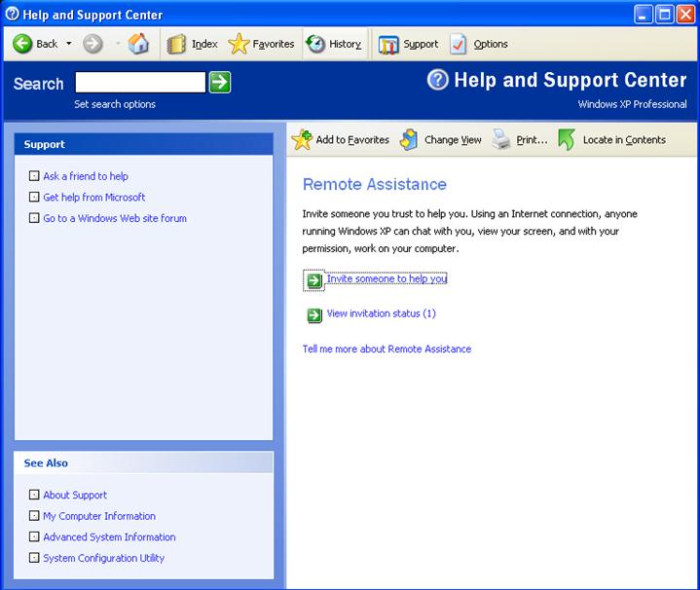
Task: Open Tell me more about Remote Assistance
Action: coord(387,349)
